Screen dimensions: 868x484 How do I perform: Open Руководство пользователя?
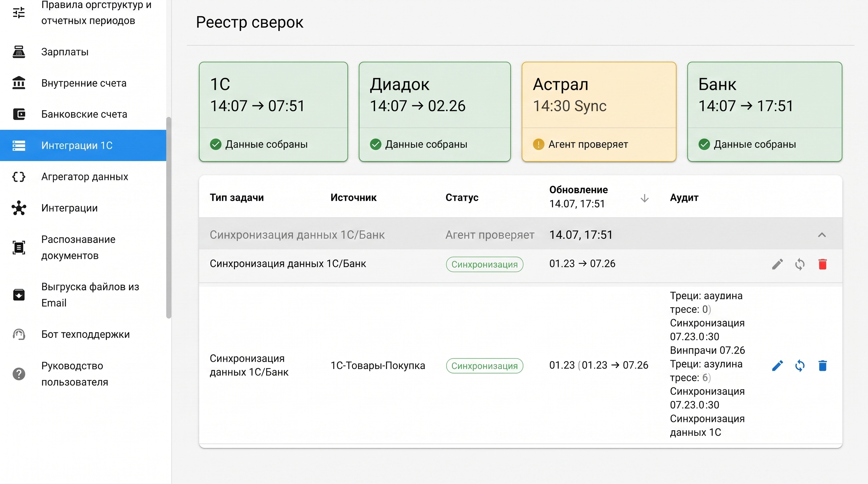(83, 374)
